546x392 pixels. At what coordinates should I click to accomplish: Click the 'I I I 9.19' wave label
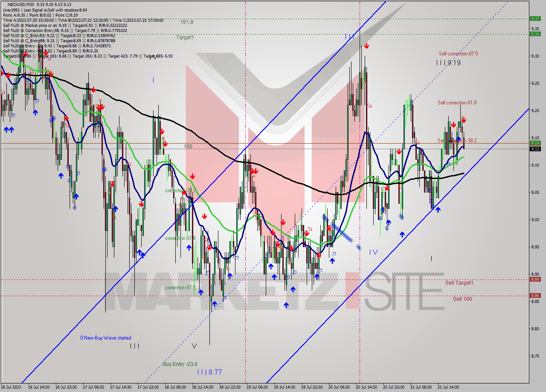448,63
